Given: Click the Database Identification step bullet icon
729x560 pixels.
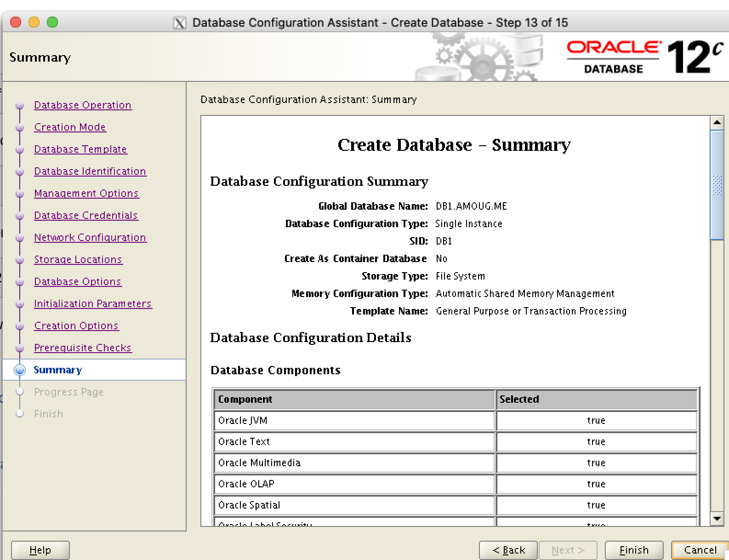Looking at the screenshot, I should pyautogui.click(x=19, y=171).
